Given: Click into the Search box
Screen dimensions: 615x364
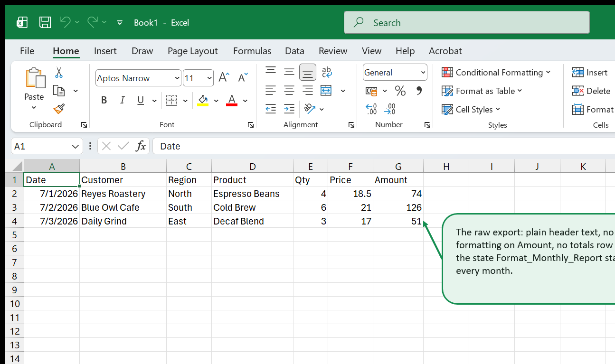Looking at the screenshot, I should pyautogui.click(x=466, y=22).
